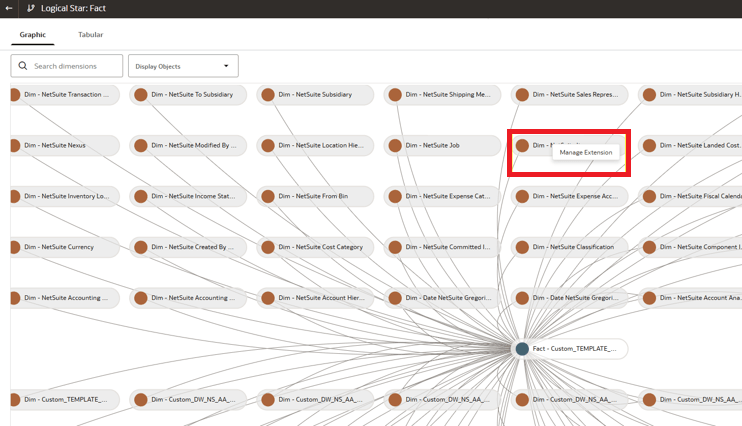Select the Fact - Custom_TEMPLATE_ label

pyautogui.click(x=574, y=348)
